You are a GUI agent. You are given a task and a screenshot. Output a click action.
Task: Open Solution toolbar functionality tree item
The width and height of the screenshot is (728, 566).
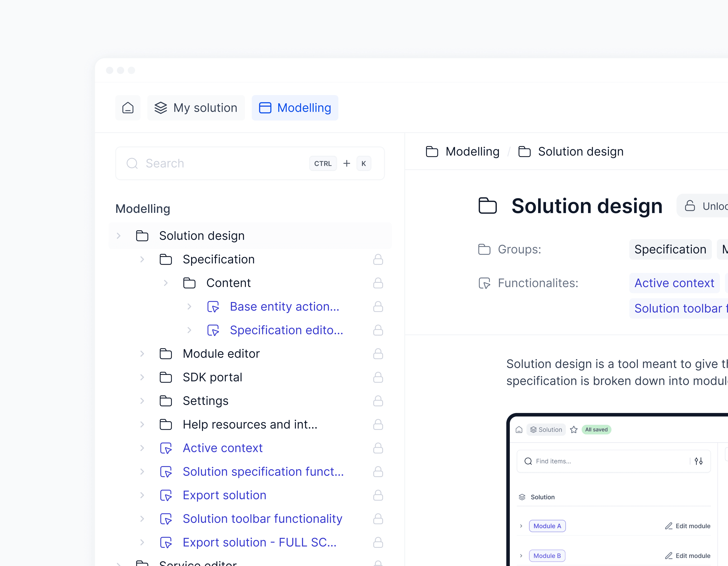tap(262, 519)
